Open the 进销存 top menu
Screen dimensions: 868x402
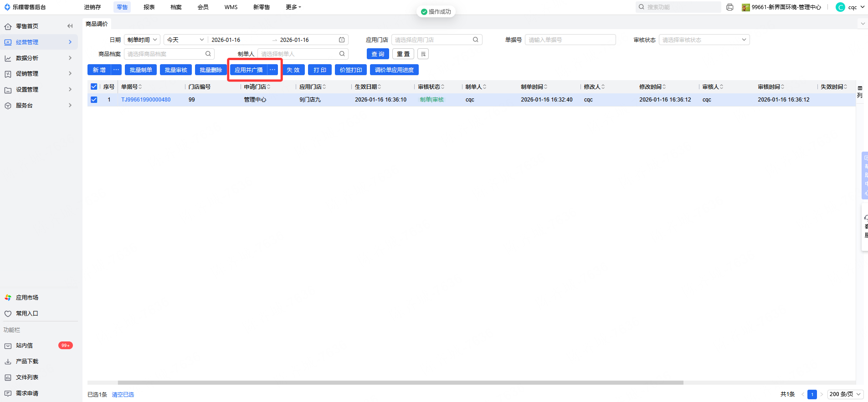pyautogui.click(x=92, y=7)
